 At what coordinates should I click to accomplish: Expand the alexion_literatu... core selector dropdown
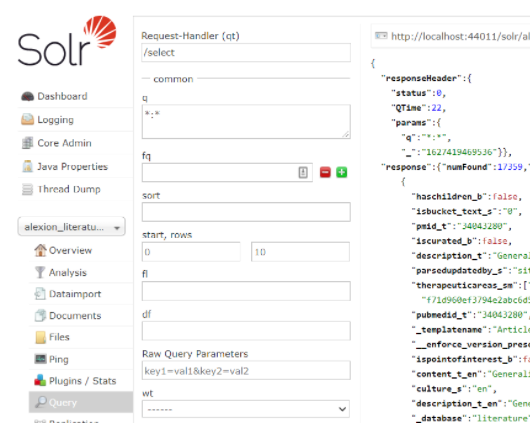[x=71, y=226]
